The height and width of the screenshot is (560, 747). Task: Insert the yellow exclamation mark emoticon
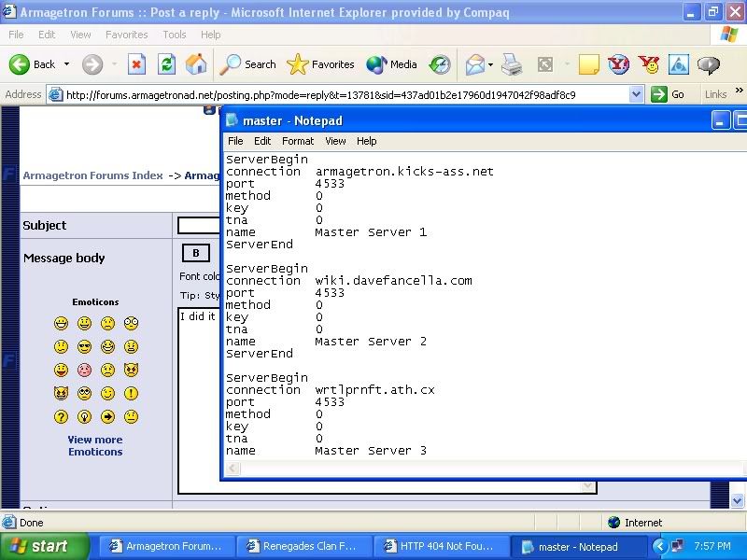click(131, 394)
